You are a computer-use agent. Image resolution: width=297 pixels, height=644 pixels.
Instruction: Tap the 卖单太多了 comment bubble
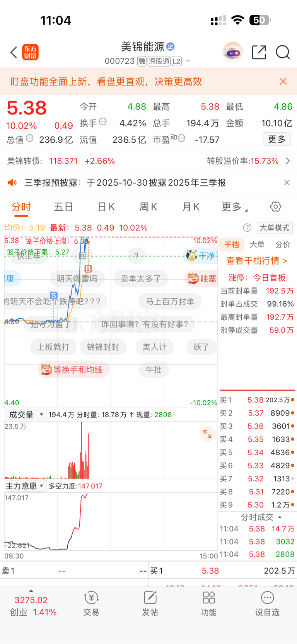tap(141, 278)
